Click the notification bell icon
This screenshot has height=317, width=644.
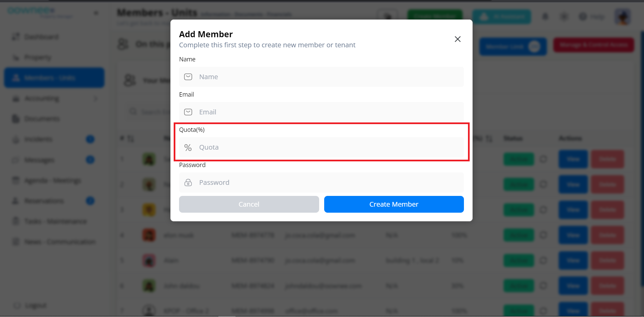545,16
